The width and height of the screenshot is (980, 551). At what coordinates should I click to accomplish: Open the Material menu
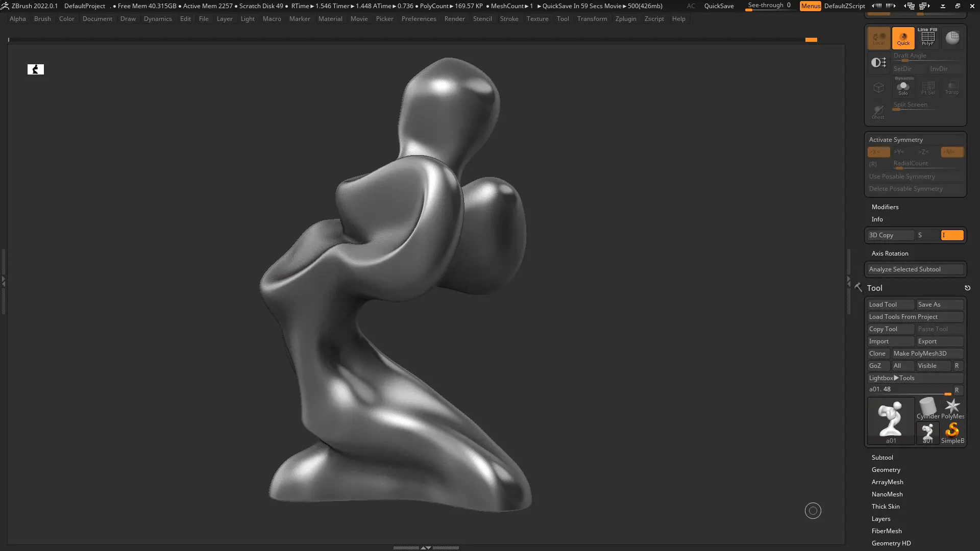[330, 19]
